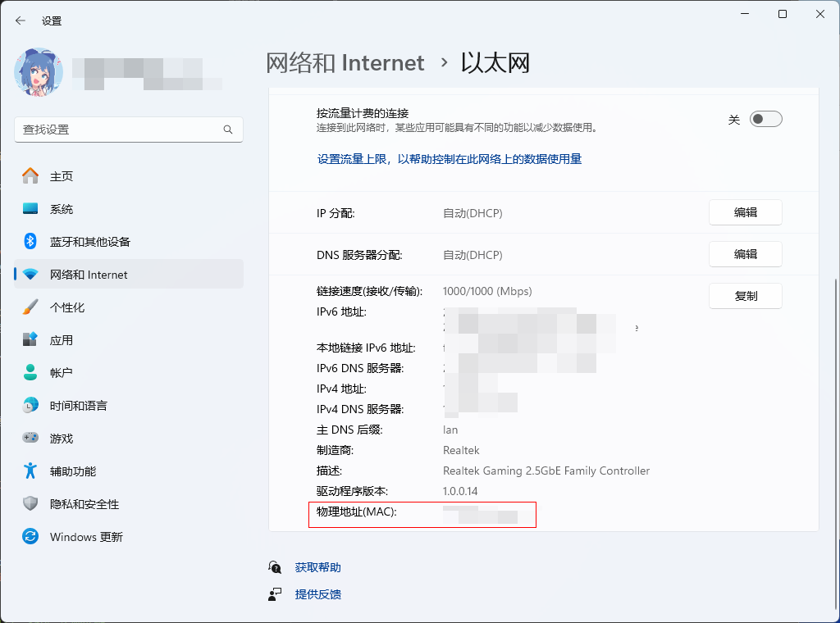Viewport: 840px width, 623px height.
Task: Click the Bluetooth icon in sidebar
Action: click(x=30, y=242)
